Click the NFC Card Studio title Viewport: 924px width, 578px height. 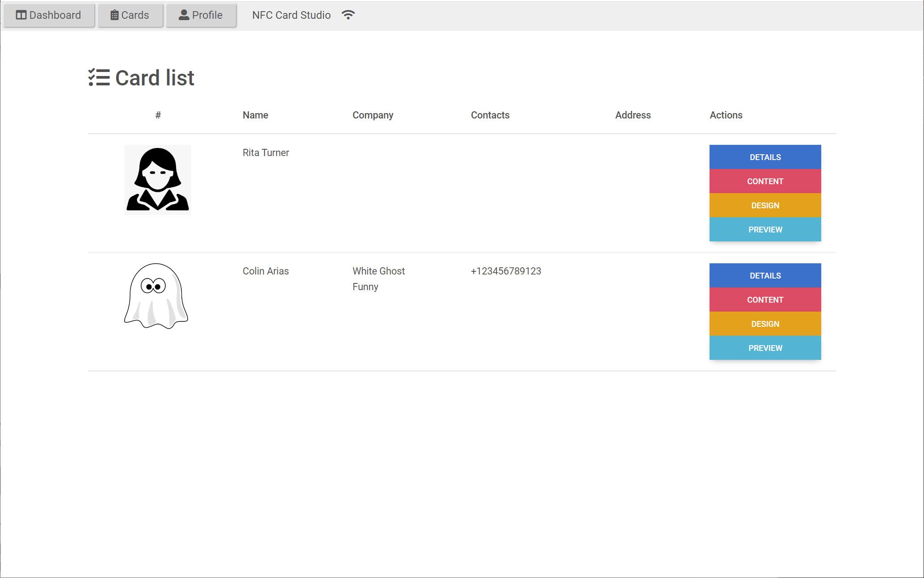tap(291, 15)
